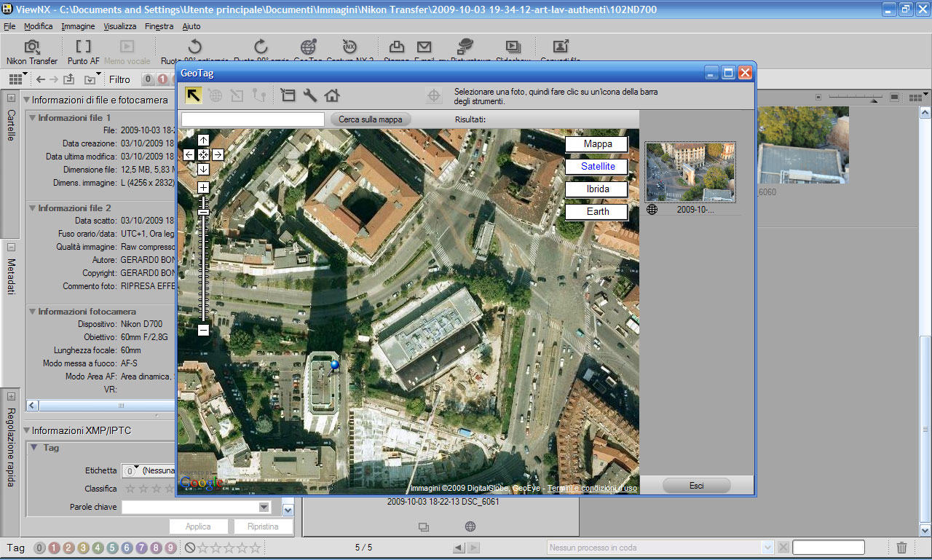The image size is (932, 560).
Task: Launch Capture NX 2 from the toolbar
Action: tap(349, 47)
